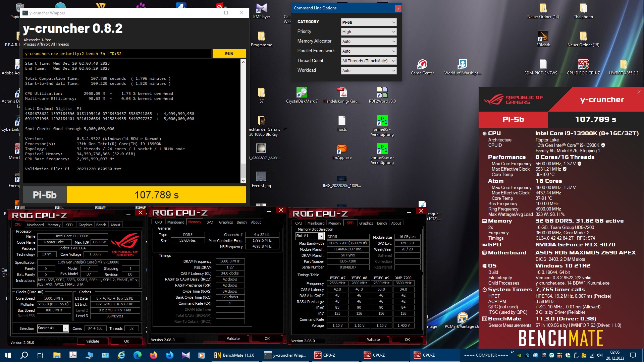Select the 3DM-PICF-2N7WS text file icon
Screen dimensions: 644x362
[x=543, y=67]
